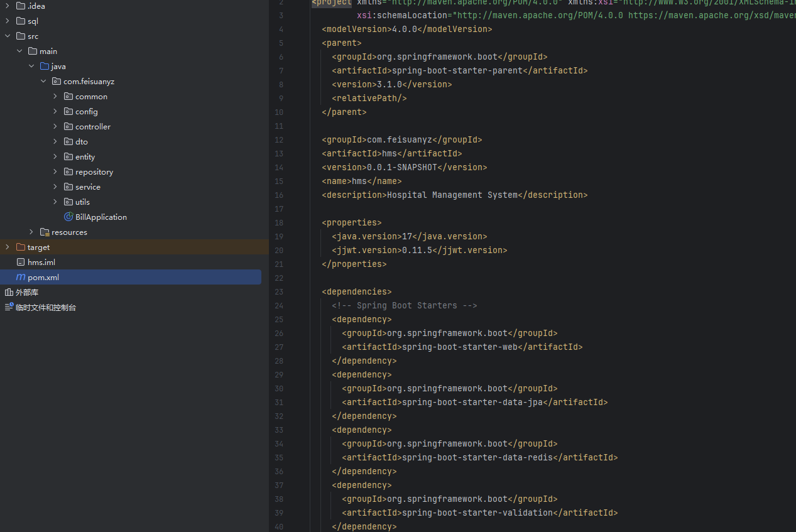Click the Scratches and Consoles (临时文件和控制台) icon

[9, 307]
